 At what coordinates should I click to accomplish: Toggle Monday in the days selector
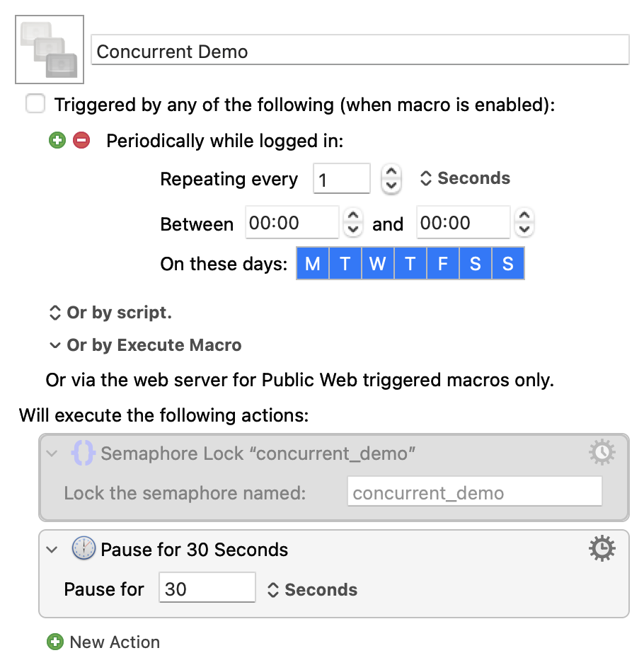[313, 264]
